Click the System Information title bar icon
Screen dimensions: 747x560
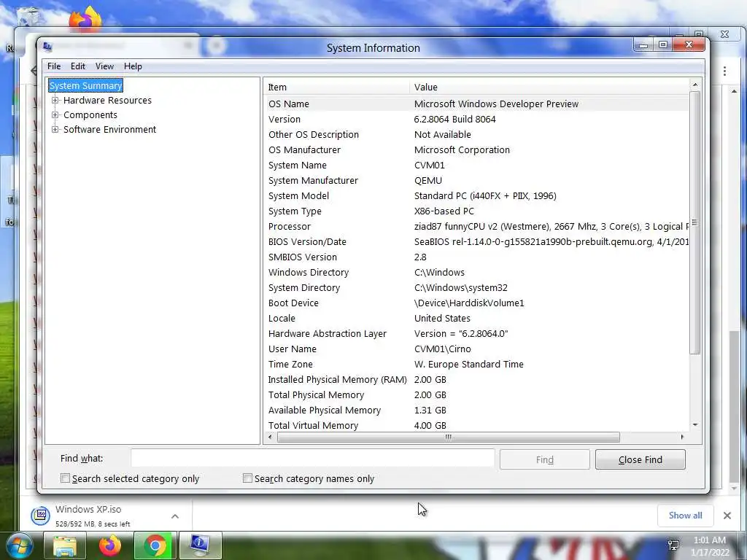(x=47, y=47)
